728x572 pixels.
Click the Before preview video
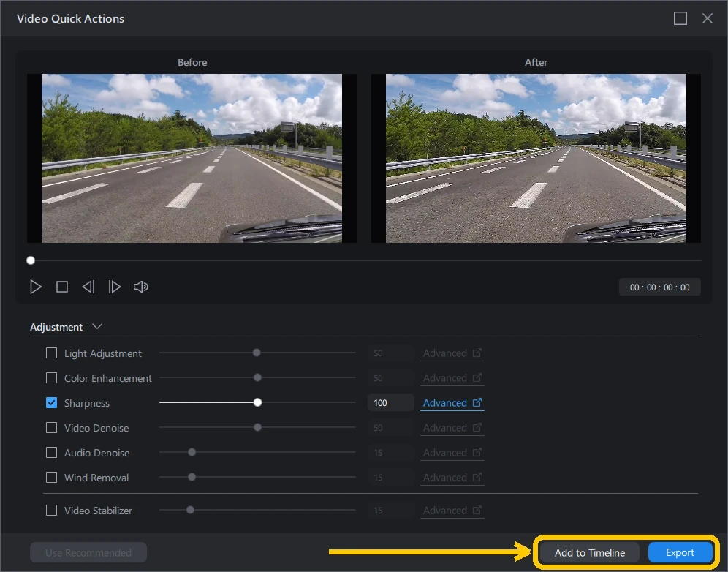(192, 159)
